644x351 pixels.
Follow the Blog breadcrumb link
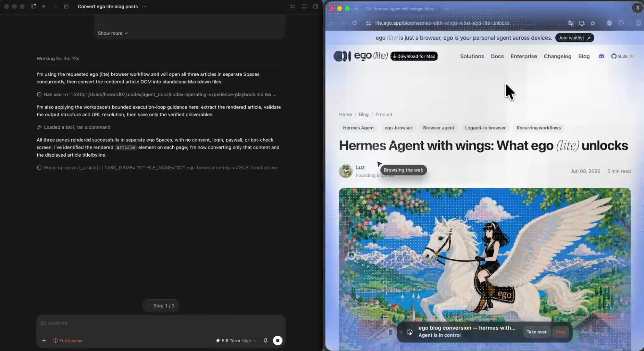pos(364,114)
